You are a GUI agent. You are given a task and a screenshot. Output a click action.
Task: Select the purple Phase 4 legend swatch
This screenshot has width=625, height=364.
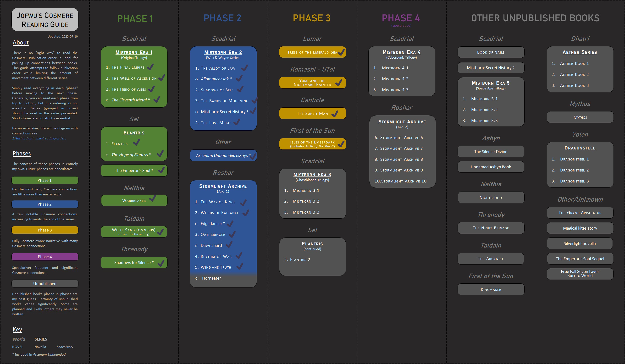point(45,257)
